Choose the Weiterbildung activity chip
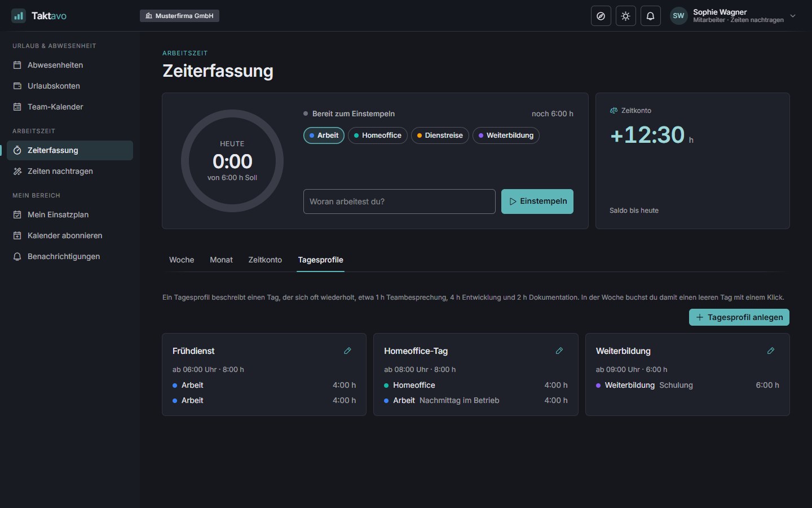Screen dimensions: 812x508 click(506, 135)
